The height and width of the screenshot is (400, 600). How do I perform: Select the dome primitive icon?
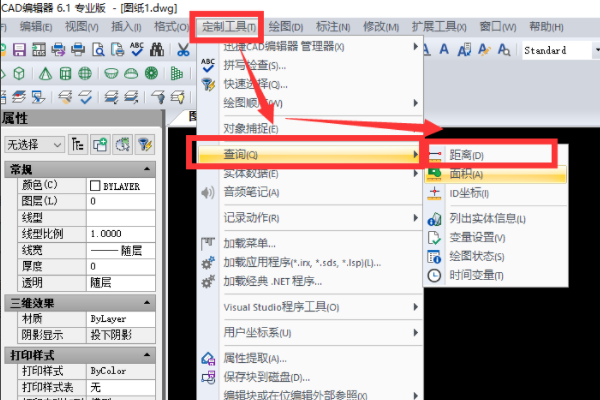[x=131, y=73]
